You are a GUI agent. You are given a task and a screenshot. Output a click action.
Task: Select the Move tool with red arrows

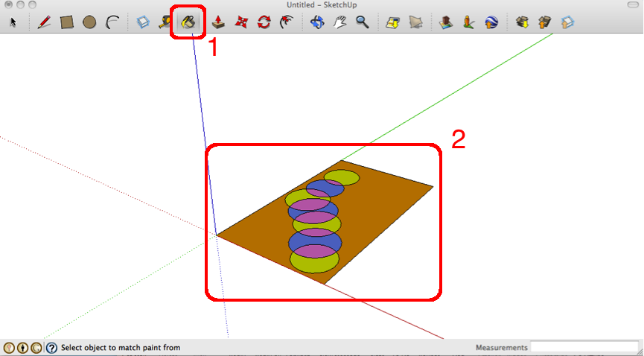point(241,22)
